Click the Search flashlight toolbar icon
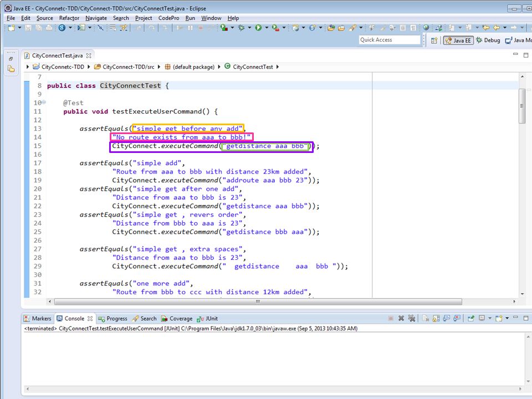This screenshot has height=399, width=532. (352, 28)
